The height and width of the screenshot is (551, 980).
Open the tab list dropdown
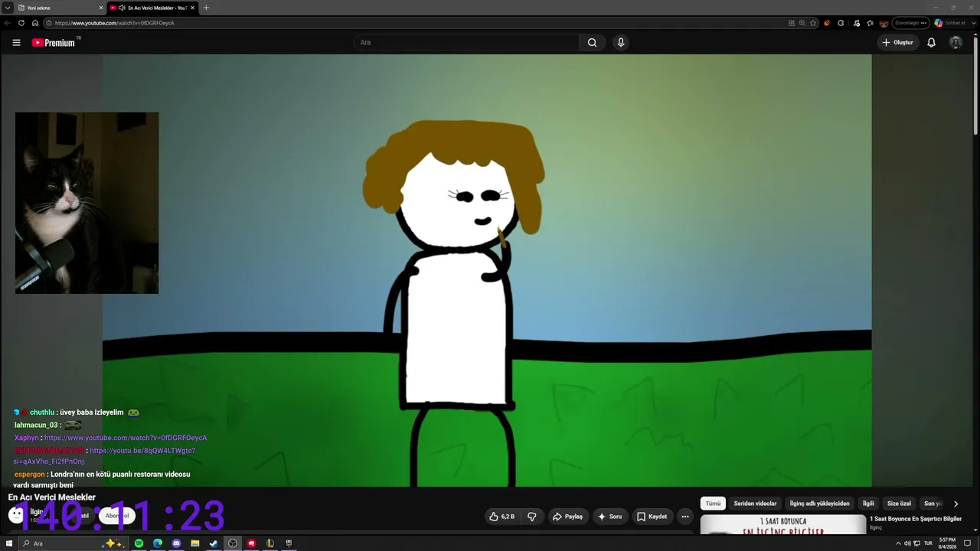(x=7, y=8)
